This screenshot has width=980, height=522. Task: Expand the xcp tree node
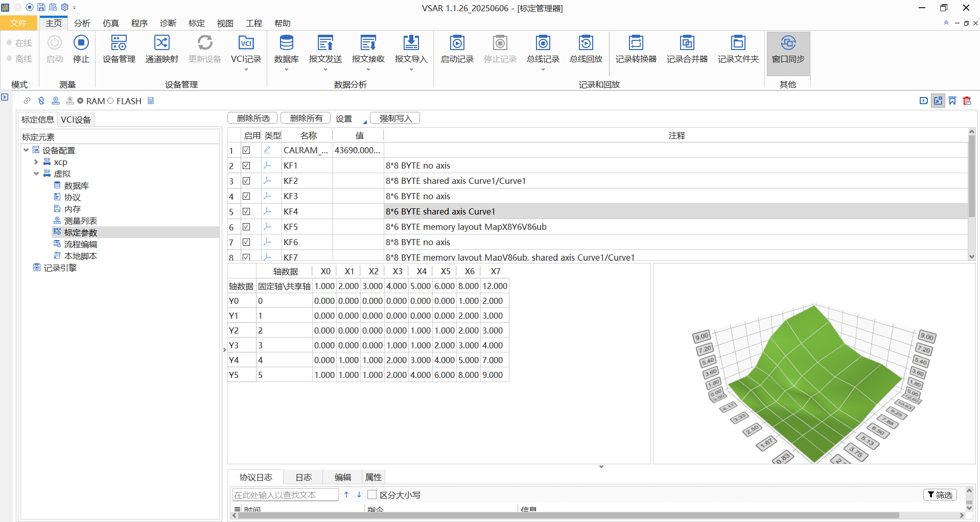(36, 162)
